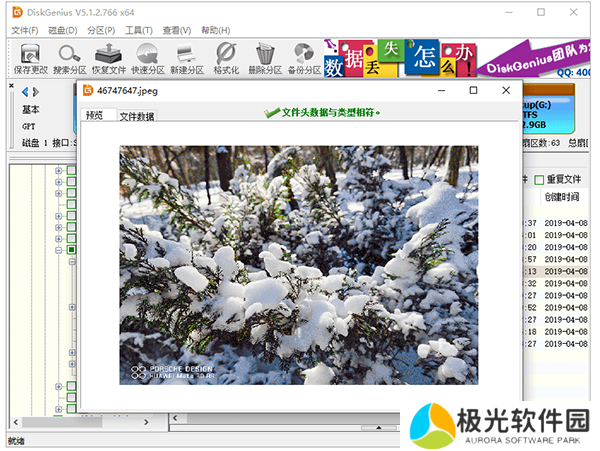Launch 恢复文件 (Recover Files) tool
The width and height of the screenshot is (600, 451).
[109, 59]
